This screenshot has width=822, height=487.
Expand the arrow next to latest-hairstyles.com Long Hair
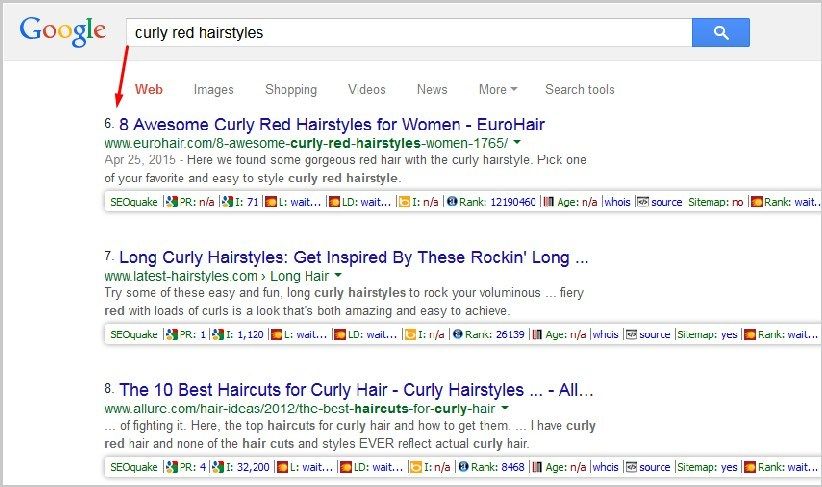338,275
